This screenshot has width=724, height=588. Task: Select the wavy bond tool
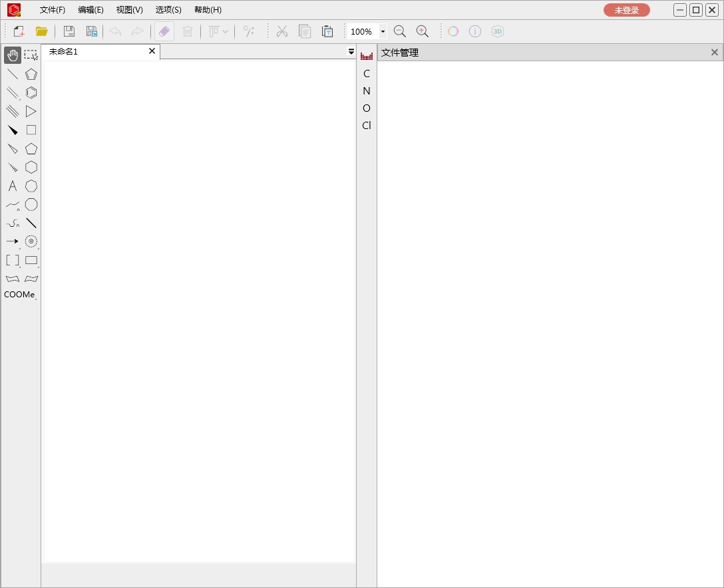click(13, 223)
